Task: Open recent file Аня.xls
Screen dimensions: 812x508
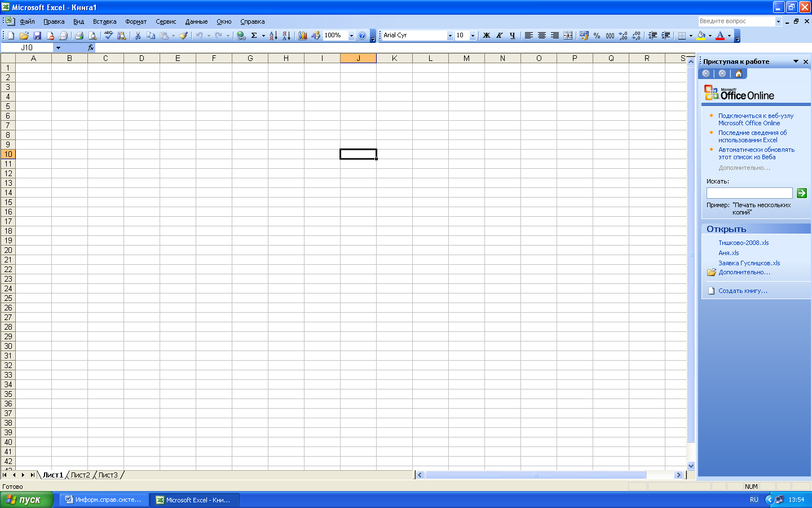Action: point(729,253)
